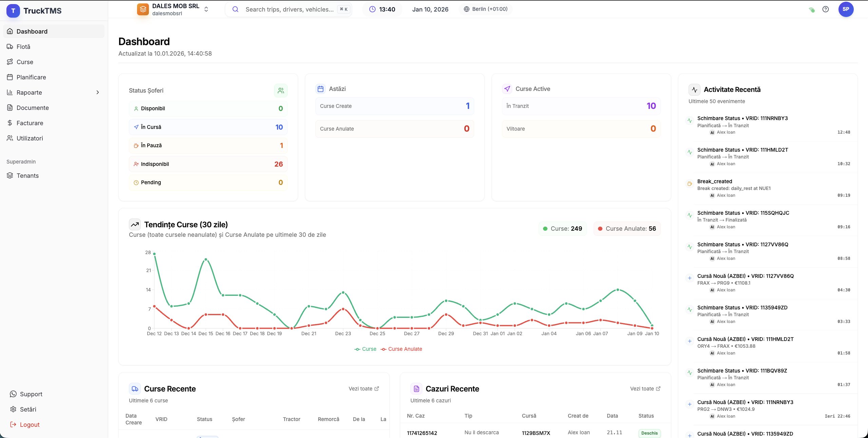Click the drivers icon on Status Șoferi card

pos(281,90)
